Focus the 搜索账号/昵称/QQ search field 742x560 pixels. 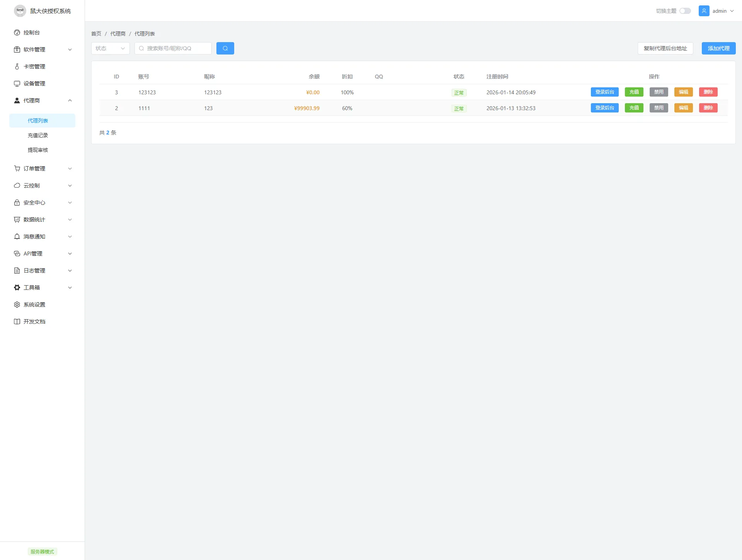tap(176, 48)
